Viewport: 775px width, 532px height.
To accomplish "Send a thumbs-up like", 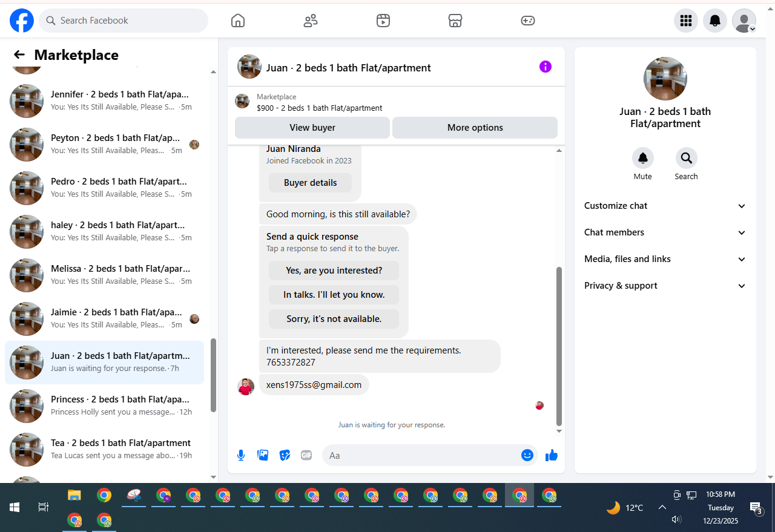I will tap(551, 455).
